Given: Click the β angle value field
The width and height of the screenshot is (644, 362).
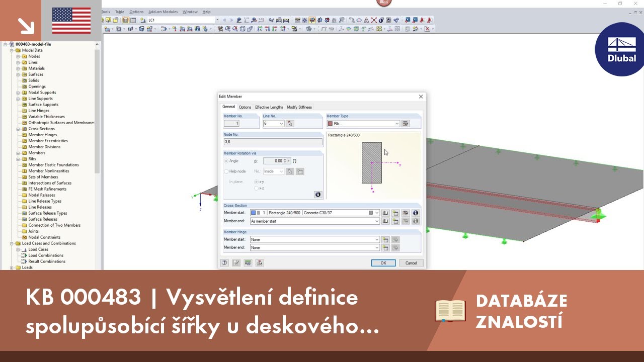Looking at the screenshot, I should (x=273, y=161).
